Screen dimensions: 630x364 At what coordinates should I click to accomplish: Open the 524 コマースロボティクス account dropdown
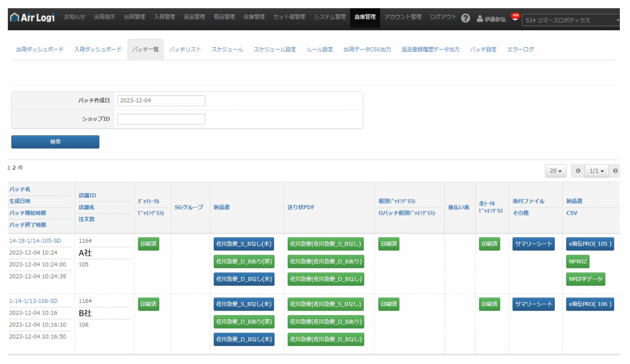coord(570,20)
